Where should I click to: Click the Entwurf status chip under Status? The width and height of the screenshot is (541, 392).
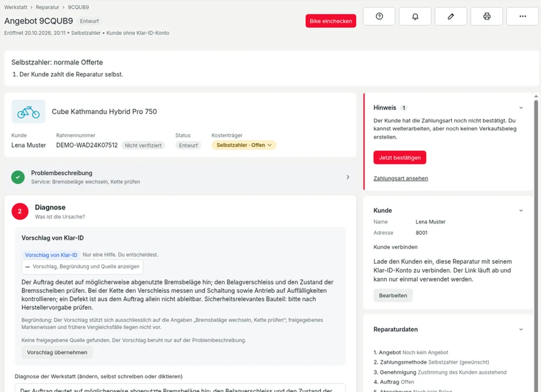pyautogui.click(x=188, y=145)
